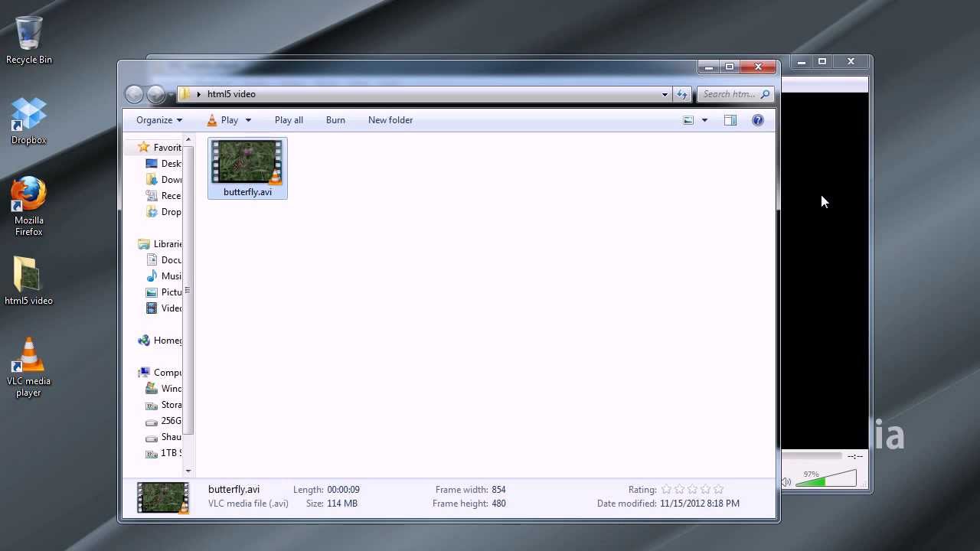This screenshot has width=980, height=551.
Task: Click the Frame height value 480
Action: [498, 504]
